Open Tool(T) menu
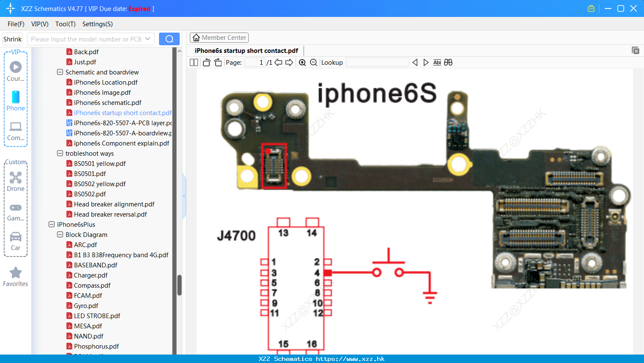Screen dimensions: 644x363 65,24
